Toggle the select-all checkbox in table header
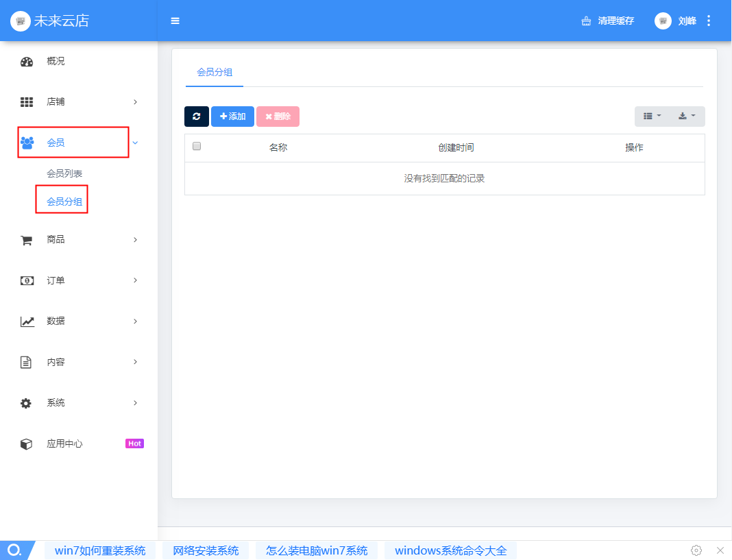The width and height of the screenshot is (732, 560). (x=197, y=146)
